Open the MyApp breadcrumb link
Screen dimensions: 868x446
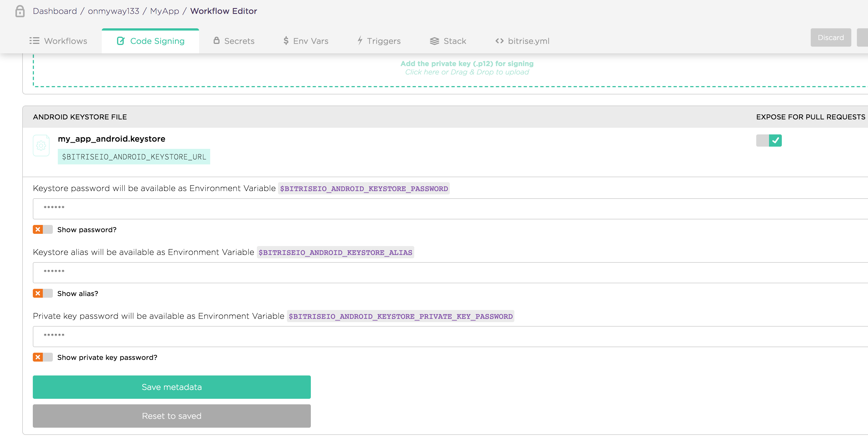tap(164, 11)
